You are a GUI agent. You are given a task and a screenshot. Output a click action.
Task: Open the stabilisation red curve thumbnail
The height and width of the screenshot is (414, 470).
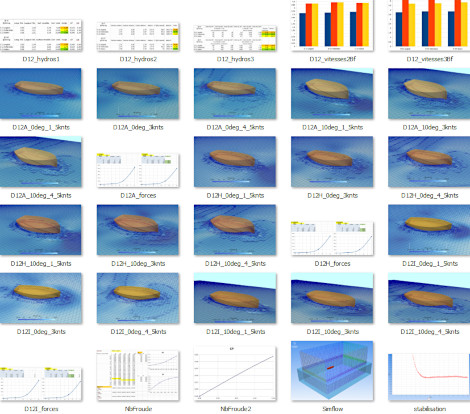click(x=429, y=377)
